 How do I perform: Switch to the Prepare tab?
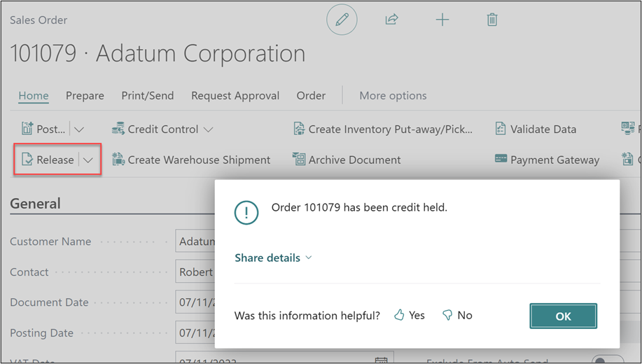[85, 96]
